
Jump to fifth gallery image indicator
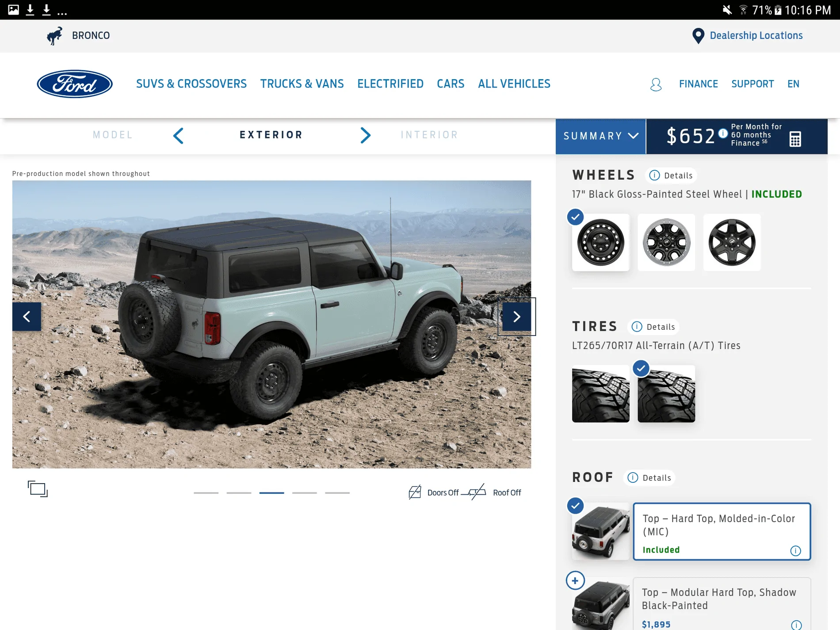point(337,493)
